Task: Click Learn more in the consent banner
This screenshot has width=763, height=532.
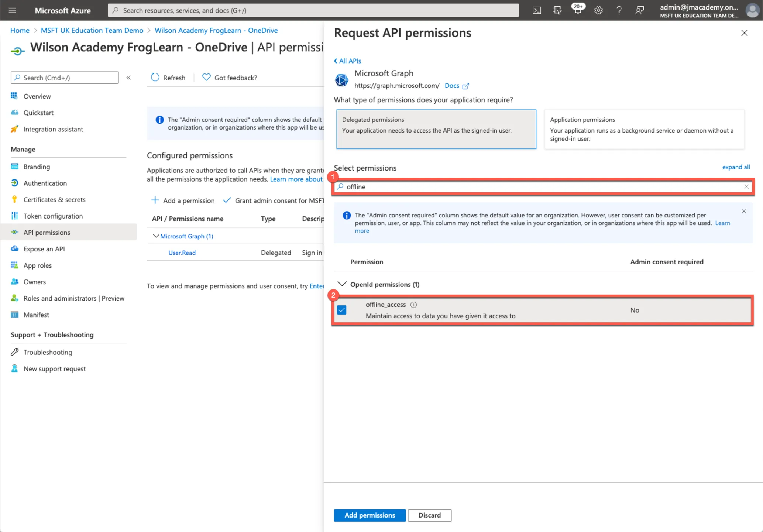Action: (x=722, y=223)
